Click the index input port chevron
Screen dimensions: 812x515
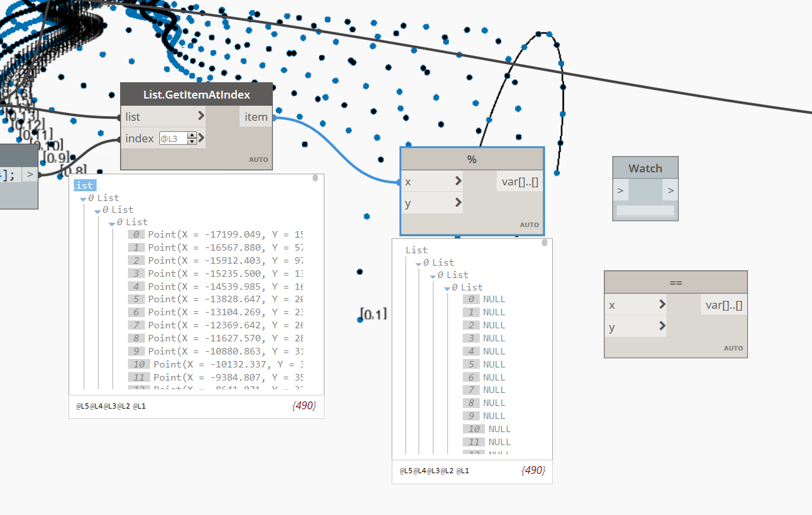point(201,138)
